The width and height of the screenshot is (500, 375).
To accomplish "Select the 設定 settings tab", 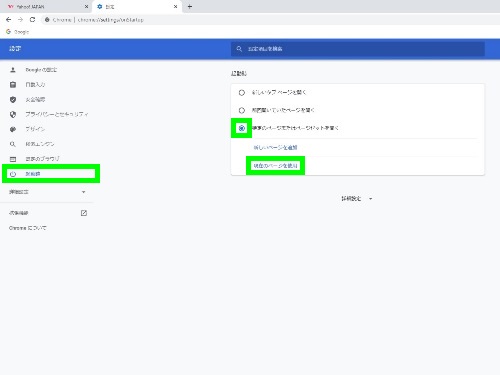I will [x=137, y=6].
